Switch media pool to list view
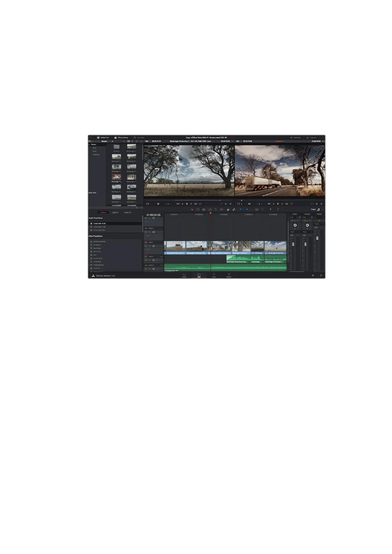Viewport: 392px width, 554px height. pos(132,141)
